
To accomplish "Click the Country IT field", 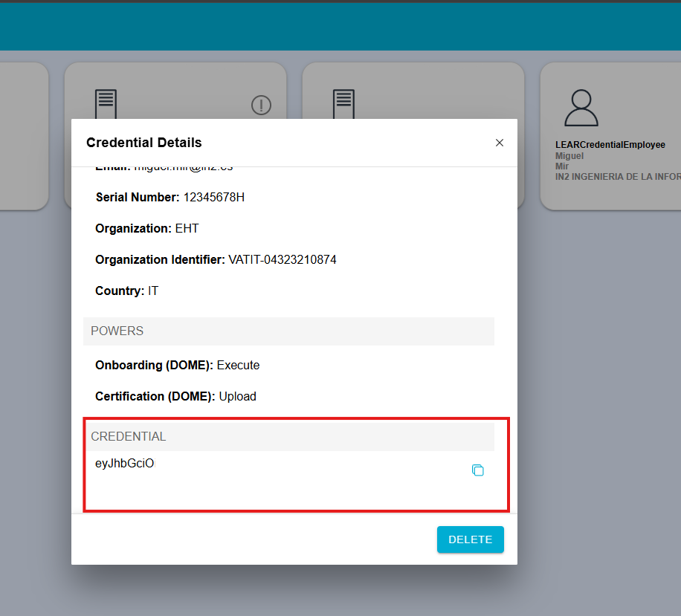I will tap(127, 291).
